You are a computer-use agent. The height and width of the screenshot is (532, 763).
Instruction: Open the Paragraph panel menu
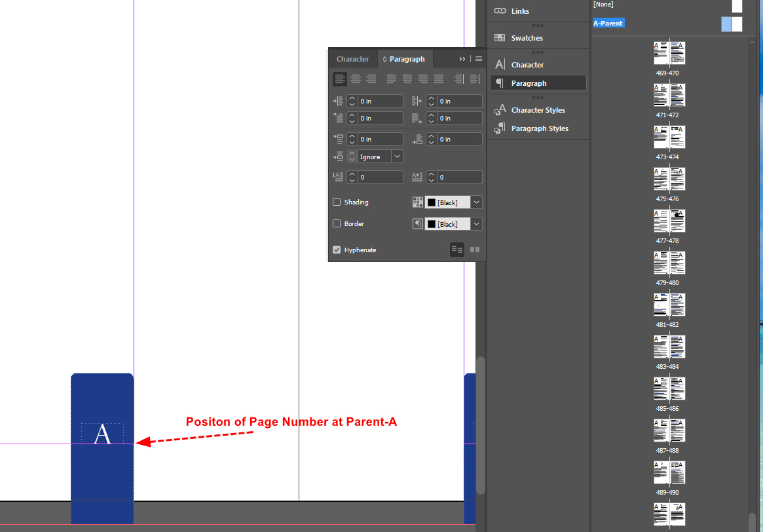point(478,58)
